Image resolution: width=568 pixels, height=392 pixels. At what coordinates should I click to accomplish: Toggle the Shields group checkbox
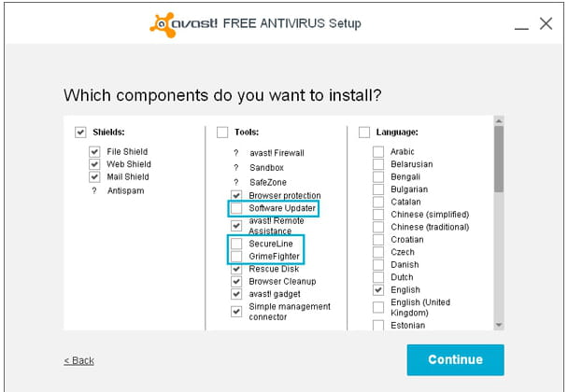(80, 133)
